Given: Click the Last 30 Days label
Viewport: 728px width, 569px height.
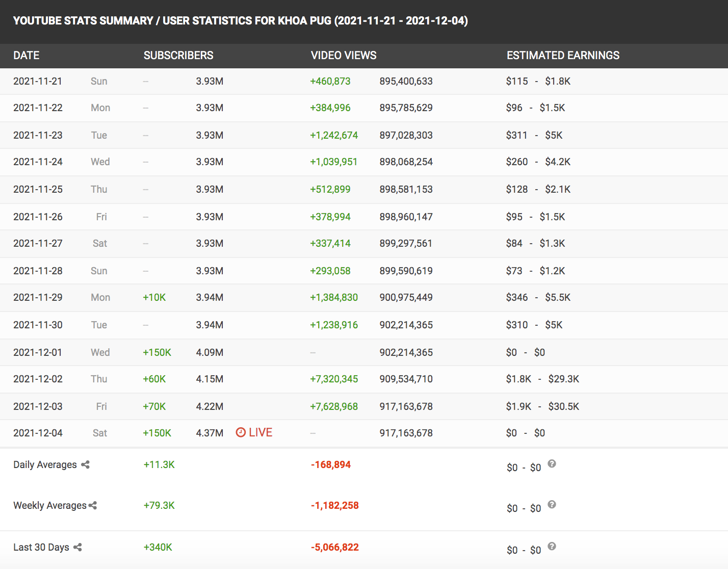Looking at the screenshot, I should (x=41, y=547).
